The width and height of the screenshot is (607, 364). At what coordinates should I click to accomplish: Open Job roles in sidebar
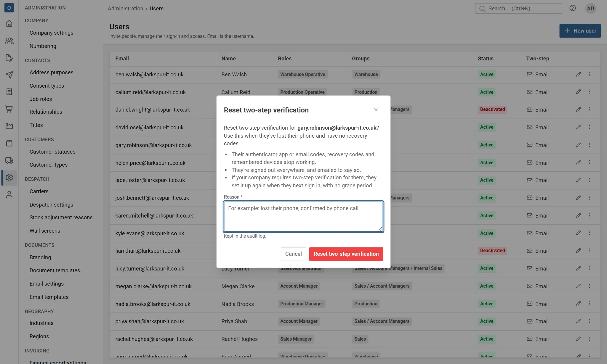pyautogui.click(x=41, y=99)
